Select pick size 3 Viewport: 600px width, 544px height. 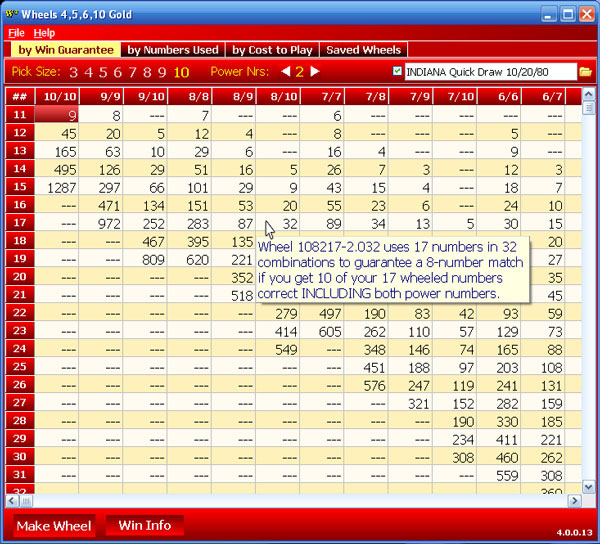point(73,72)
